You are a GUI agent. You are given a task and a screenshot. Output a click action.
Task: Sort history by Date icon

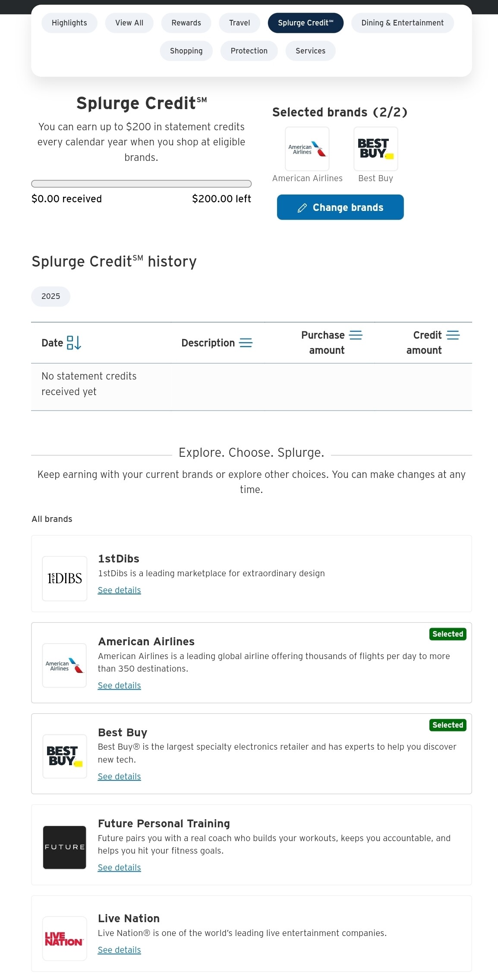point(74,343)
